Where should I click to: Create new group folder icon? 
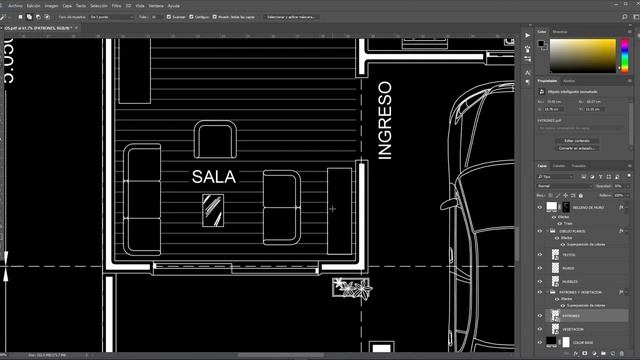[603, 353]
